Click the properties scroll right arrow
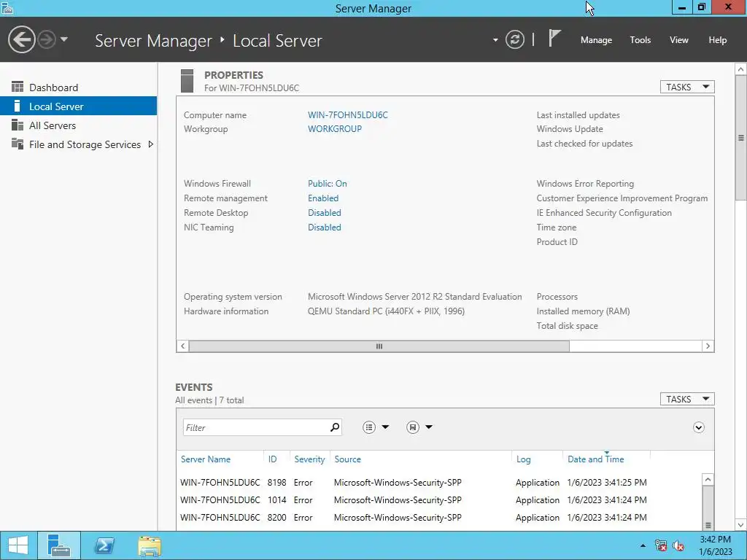This screenshot has height=560, width=747. click(708, 346)
